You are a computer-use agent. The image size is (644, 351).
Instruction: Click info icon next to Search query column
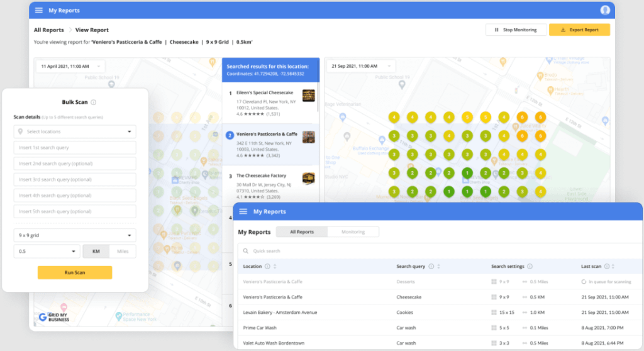point(431,267)
